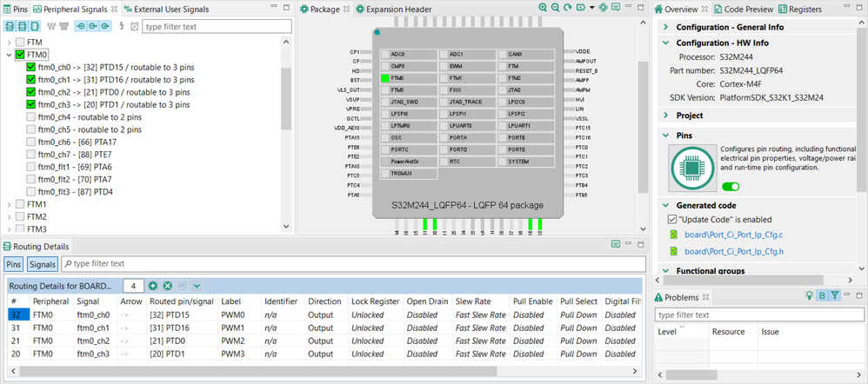This screenshot has height=384, width=868.
Task: Uncheck the FTM0 peripheral checkbox
Action: point(20,55)
